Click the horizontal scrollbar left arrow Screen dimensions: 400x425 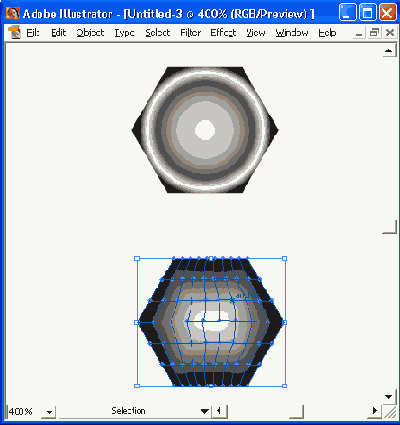tap(219, 411)
